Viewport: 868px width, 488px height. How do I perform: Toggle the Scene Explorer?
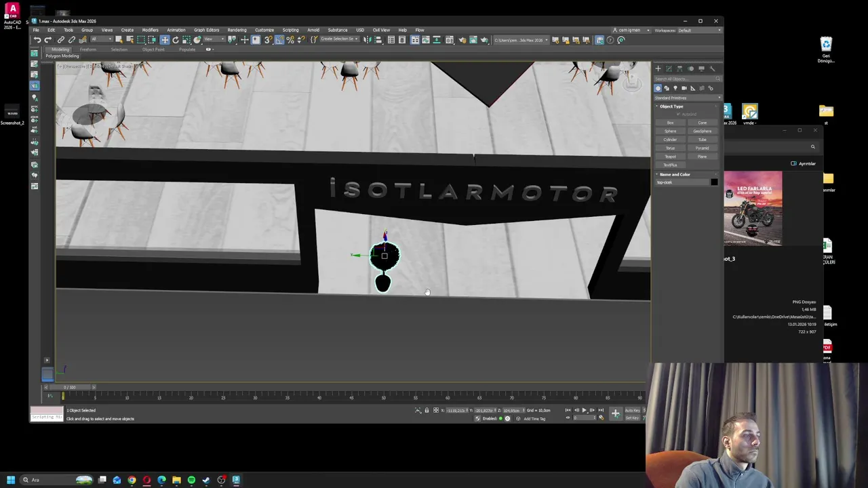click(391, 39)
